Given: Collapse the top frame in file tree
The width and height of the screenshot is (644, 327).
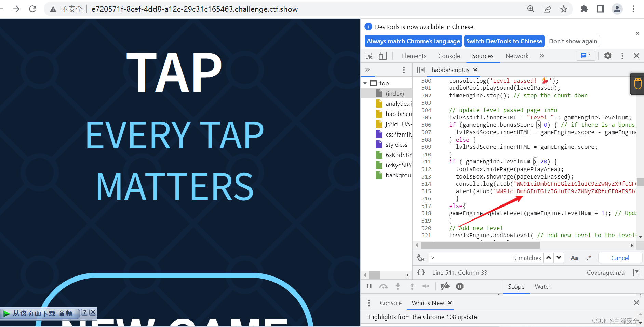Looking at the screenshot, I should (366, 83).
